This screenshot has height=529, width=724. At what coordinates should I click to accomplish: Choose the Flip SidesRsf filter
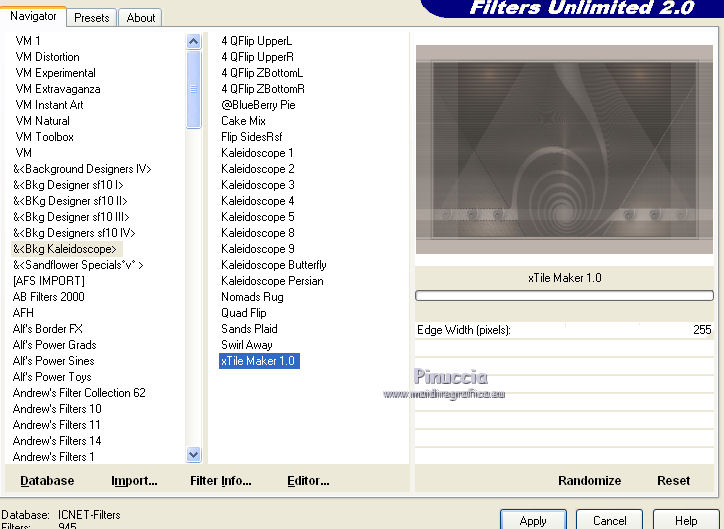[251, 137]
